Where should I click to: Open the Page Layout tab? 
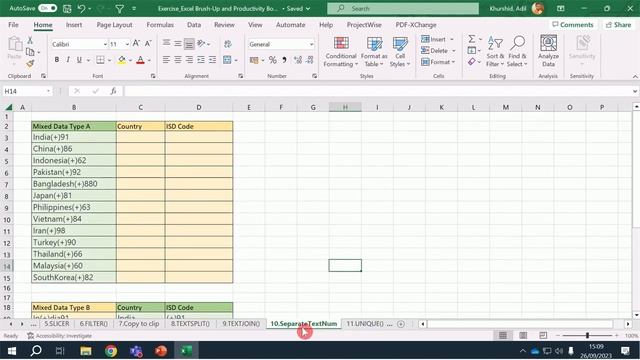[114, 24]
